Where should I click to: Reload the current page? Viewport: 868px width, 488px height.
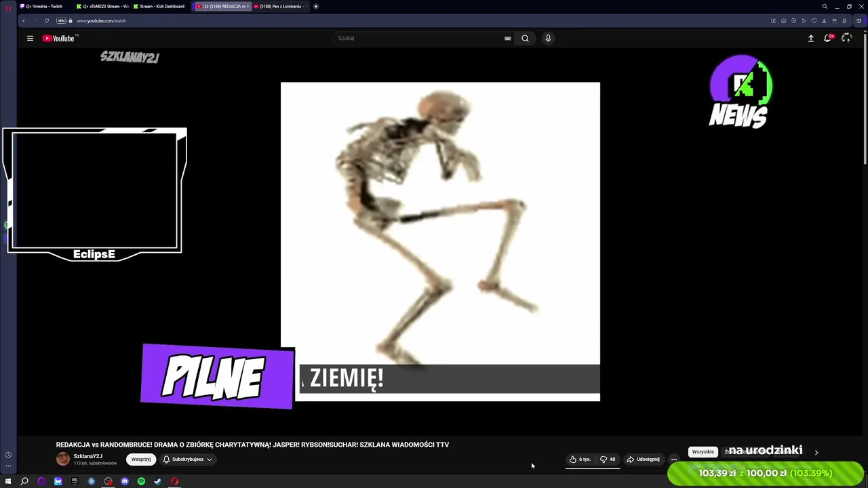point(47,20)
